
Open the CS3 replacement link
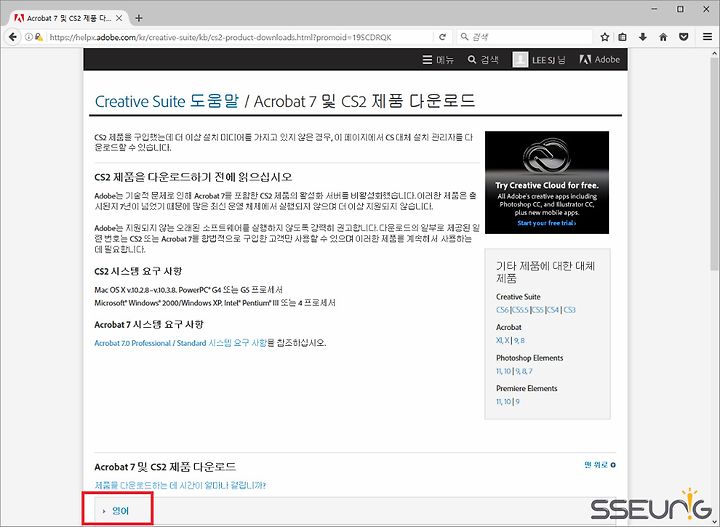(x=569, y=310)
